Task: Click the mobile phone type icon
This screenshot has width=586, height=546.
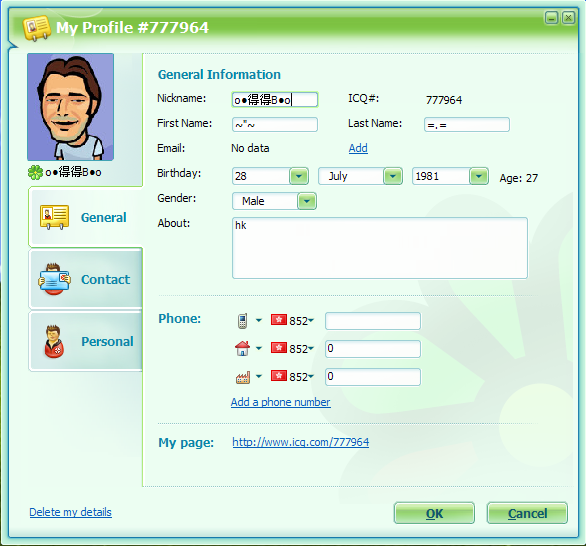Action: 242,321
